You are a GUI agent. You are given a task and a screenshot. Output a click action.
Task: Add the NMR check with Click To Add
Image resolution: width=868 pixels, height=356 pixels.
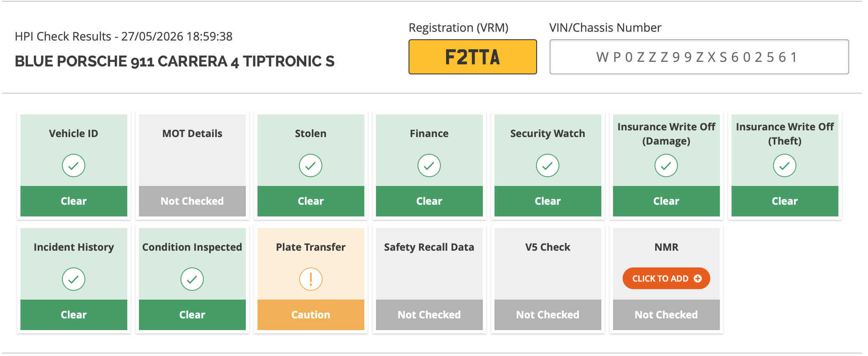666,278
